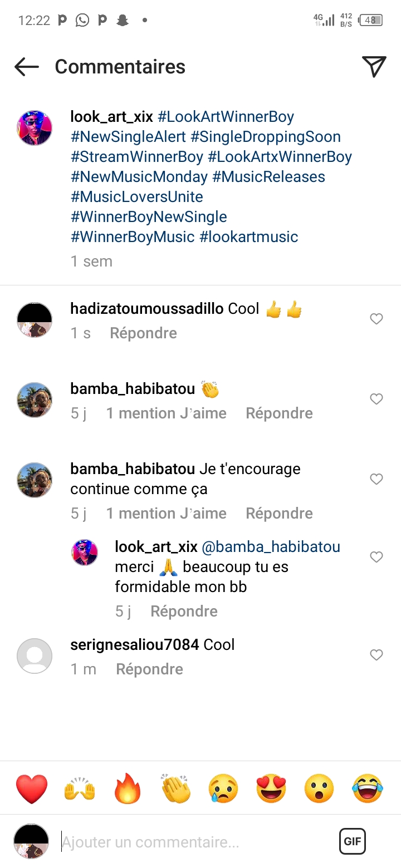Focus the 'Ajouter un commentaire' field
401x868 pixels.
(189, 842)
